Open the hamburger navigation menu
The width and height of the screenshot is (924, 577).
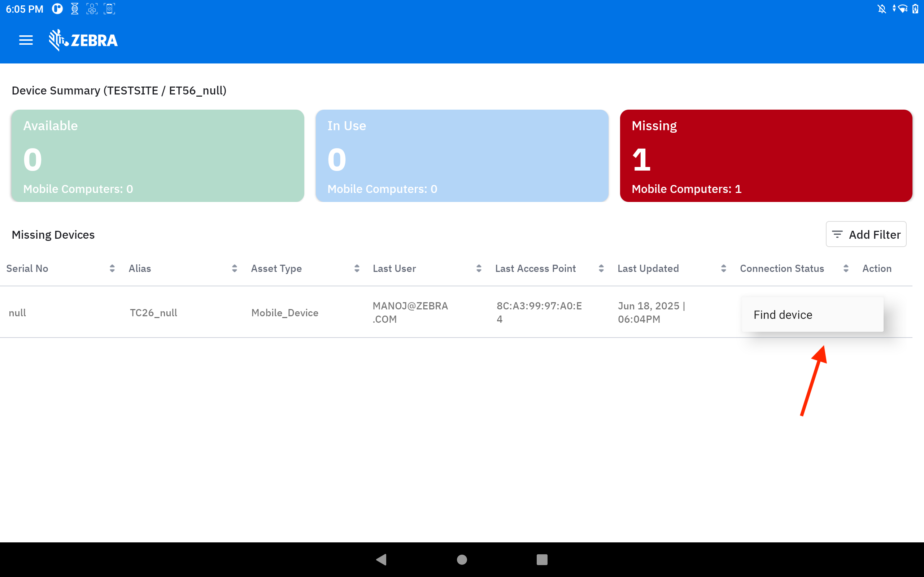(26, 40)
